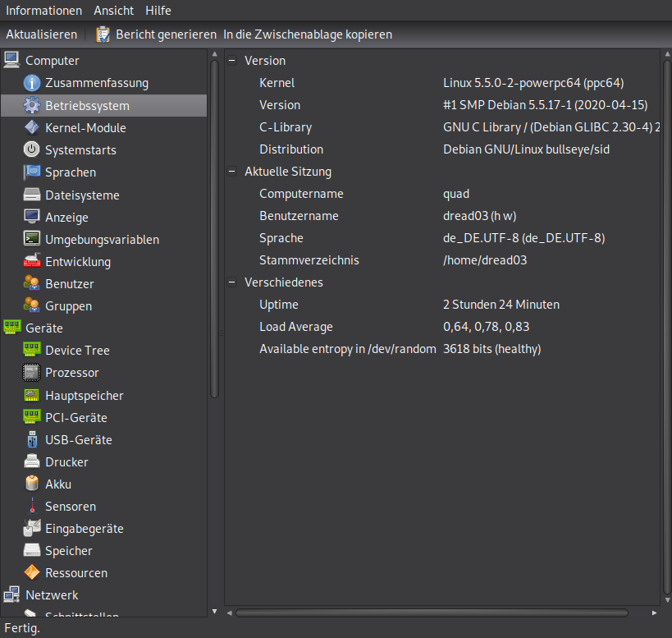Open the Dateisysteme drive icon

32,195
